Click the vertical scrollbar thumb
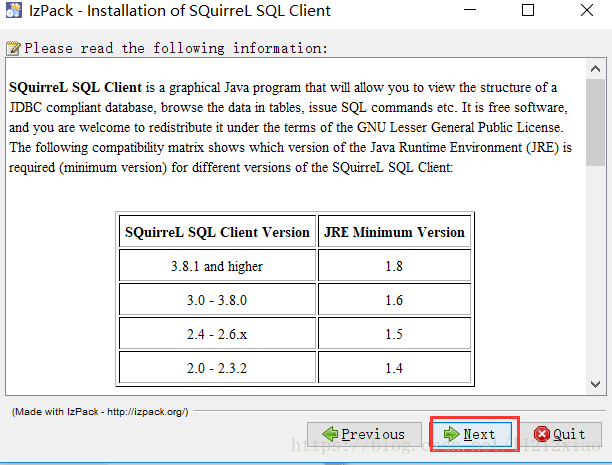This screenshot has width=612, height=465. 595,123
